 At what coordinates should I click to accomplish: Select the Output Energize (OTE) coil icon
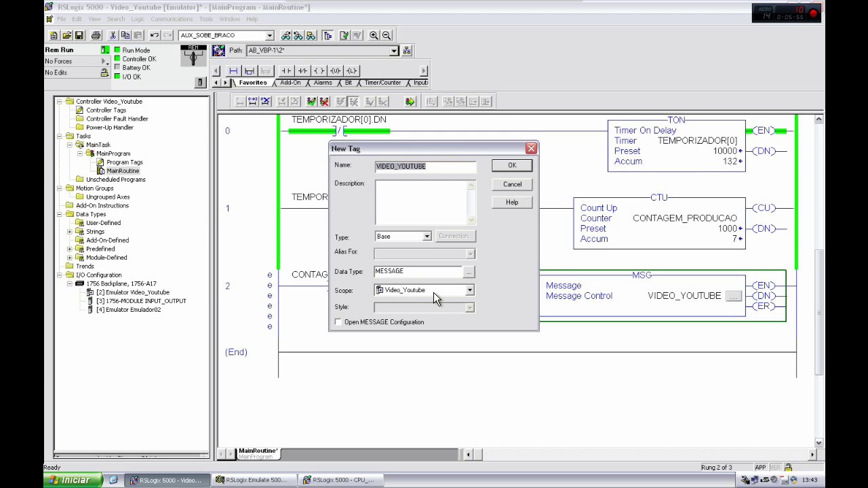pos(319,70)
